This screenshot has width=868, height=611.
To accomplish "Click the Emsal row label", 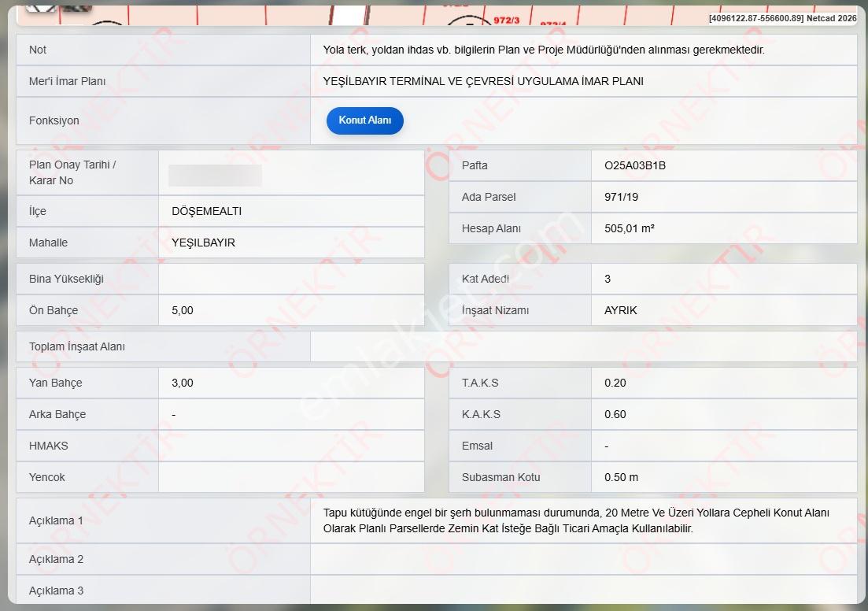I will [x=477, y=446].
